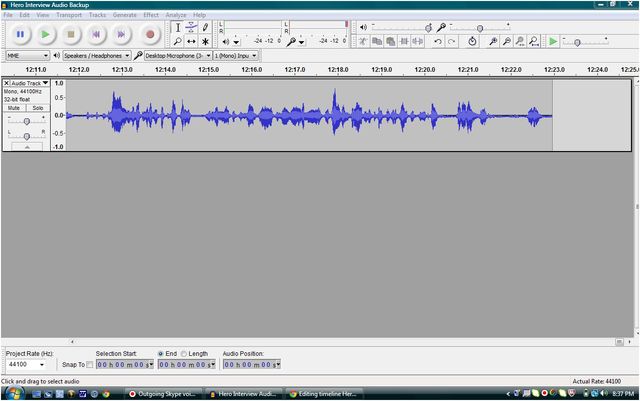Image resolution: width=640 pixels, height=401 pixels.
Task: Click timeline ruler at 12:18.0
Action: 338,70
